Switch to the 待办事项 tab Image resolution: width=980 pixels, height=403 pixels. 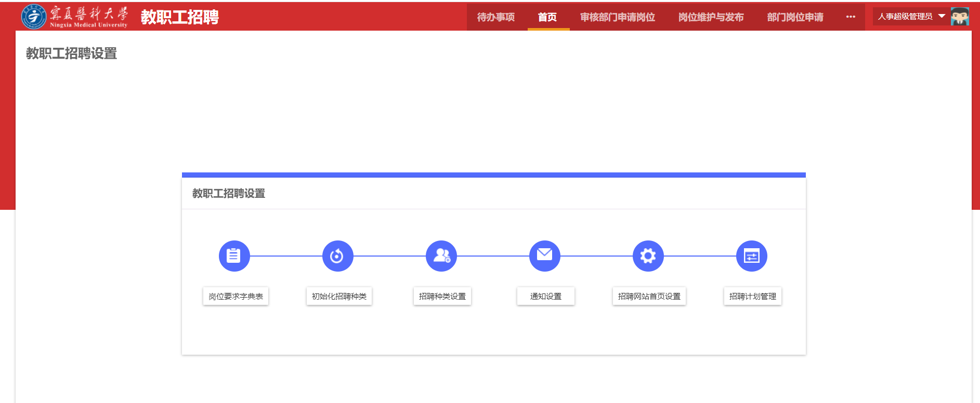pos(496,17)
